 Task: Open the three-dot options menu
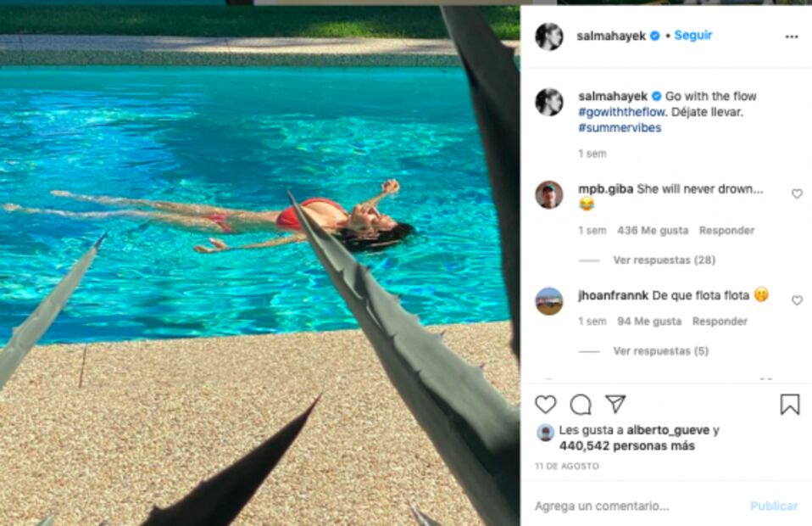(792, 36)
